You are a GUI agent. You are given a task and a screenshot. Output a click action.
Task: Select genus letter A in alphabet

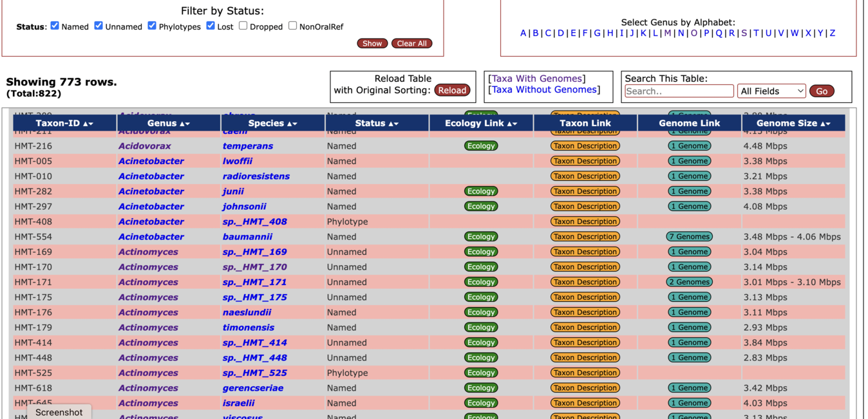[523, 33]
